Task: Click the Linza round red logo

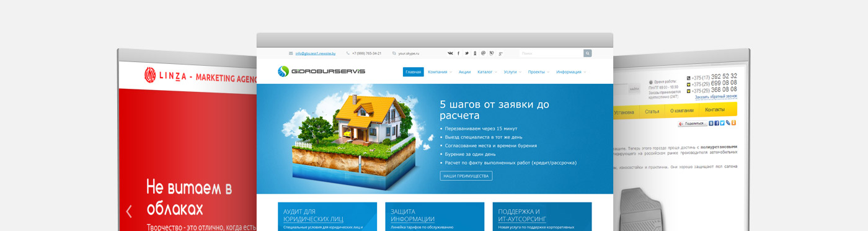Action: [x=151, y=75]
